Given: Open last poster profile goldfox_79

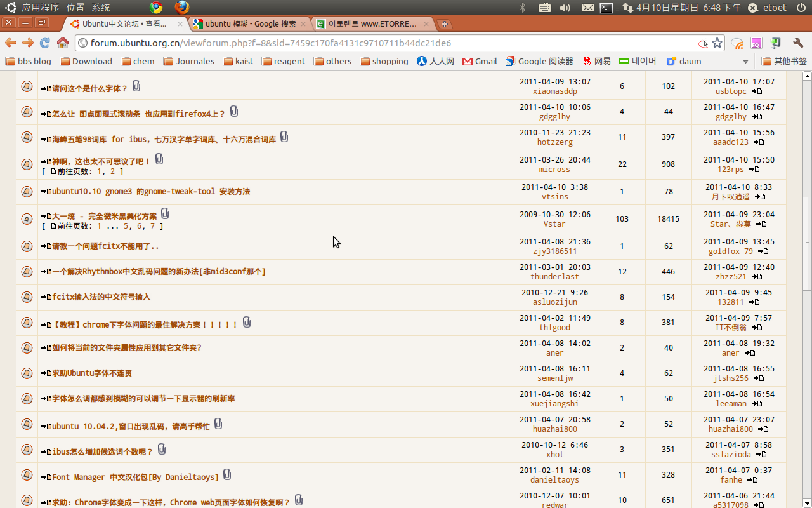Looking at the screenshot, I should 731,251.
